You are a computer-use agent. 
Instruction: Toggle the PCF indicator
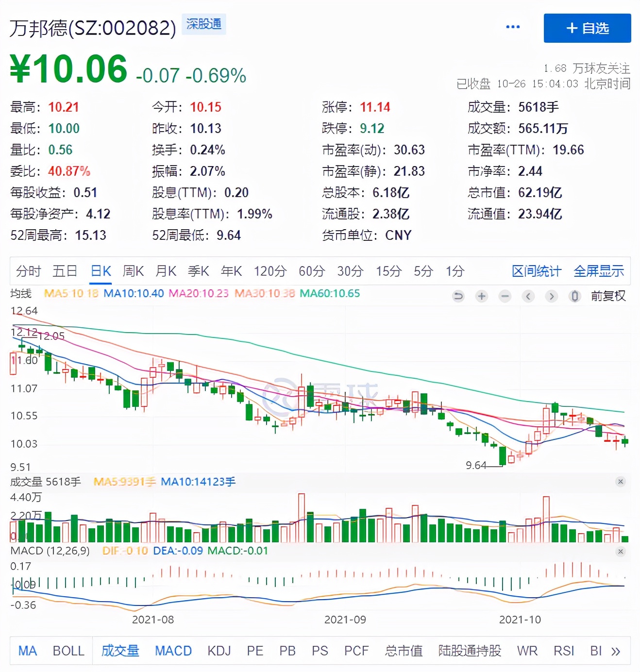pyautogui.click(x=356, y=651)
